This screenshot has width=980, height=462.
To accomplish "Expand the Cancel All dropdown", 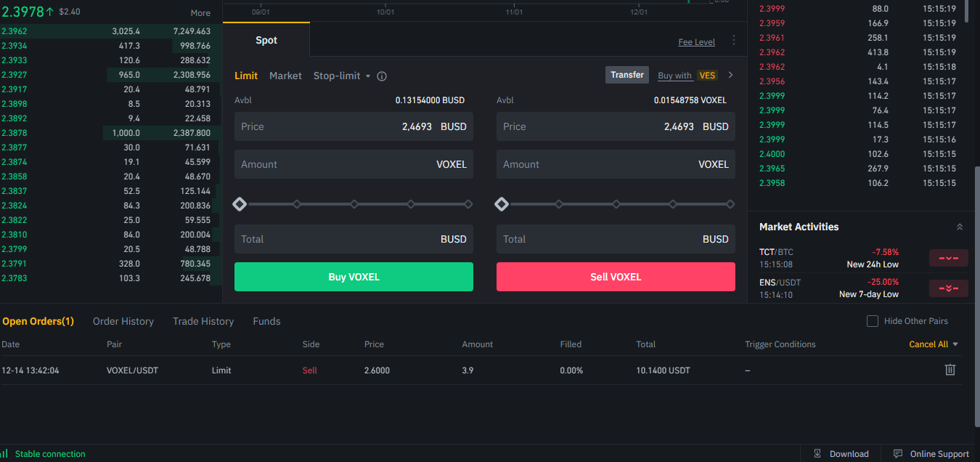I will (955, 344).
